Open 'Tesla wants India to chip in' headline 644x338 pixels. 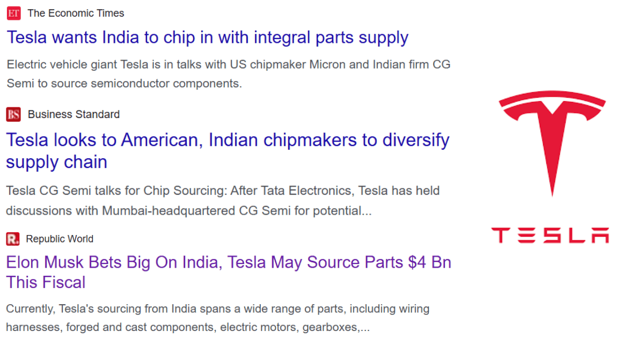[x=208, y=38]
